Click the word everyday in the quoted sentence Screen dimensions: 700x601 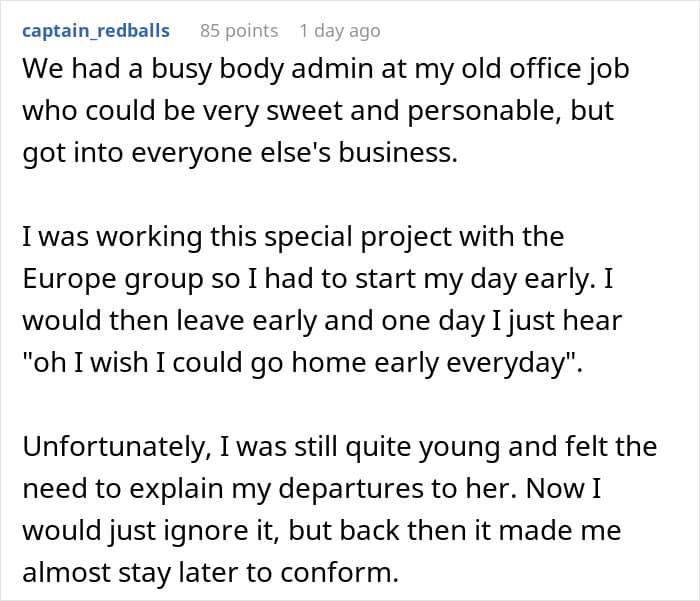coord(507,363)
